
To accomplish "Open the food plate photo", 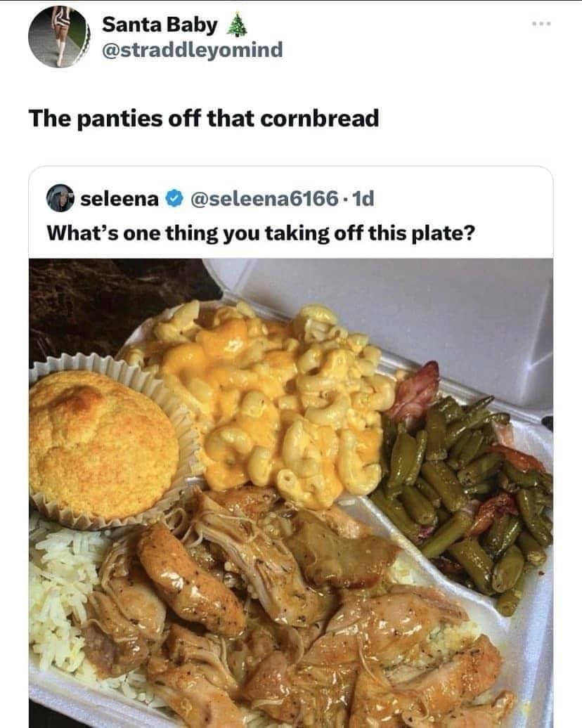I will (x=291, y=493).
